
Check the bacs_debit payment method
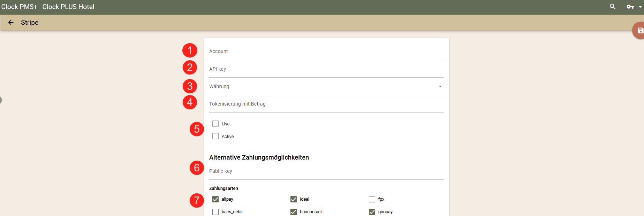(215, 212)
